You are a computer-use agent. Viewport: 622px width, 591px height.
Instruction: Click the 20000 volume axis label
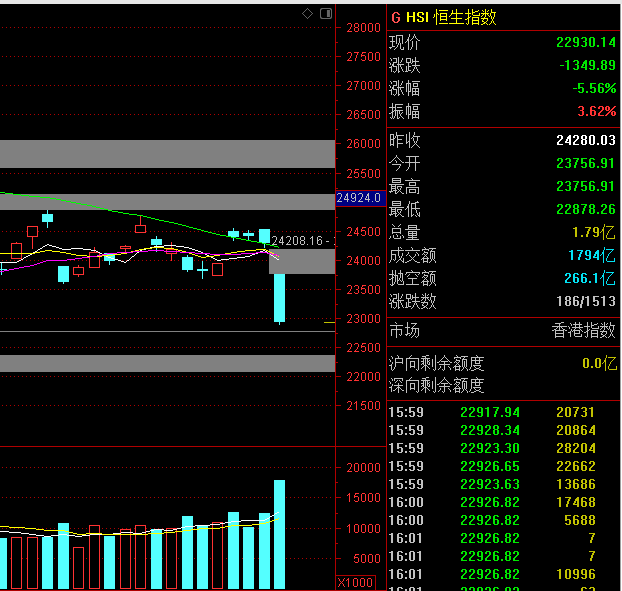coord(363,468)
